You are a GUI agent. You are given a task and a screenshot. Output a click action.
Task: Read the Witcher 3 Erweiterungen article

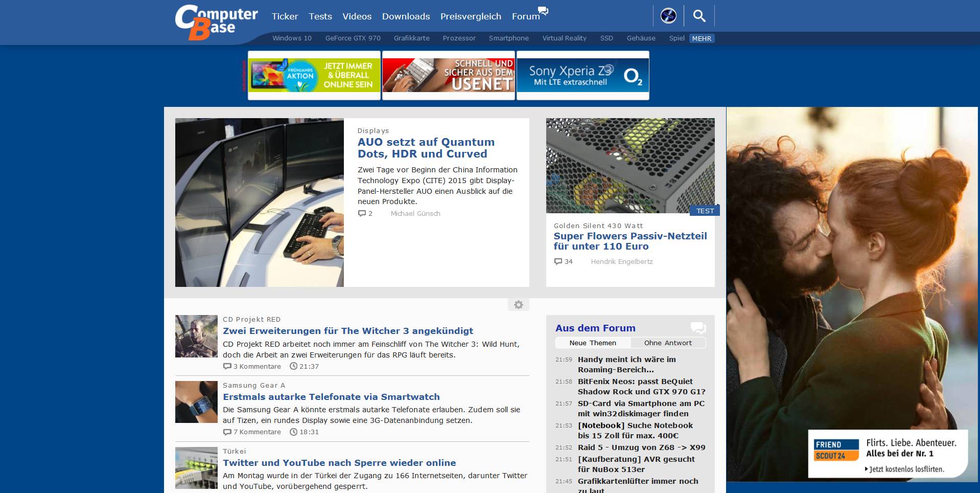(348, 331)
